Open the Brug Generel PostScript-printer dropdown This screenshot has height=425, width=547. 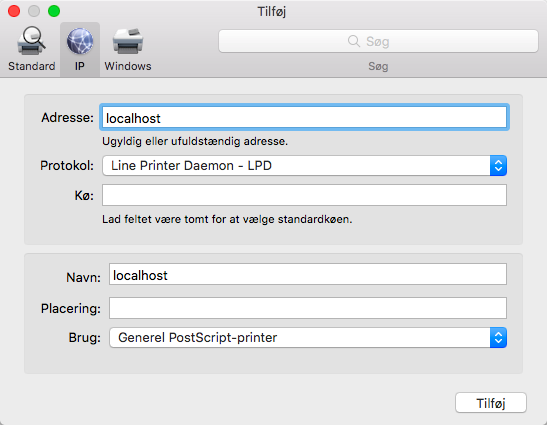308,337
